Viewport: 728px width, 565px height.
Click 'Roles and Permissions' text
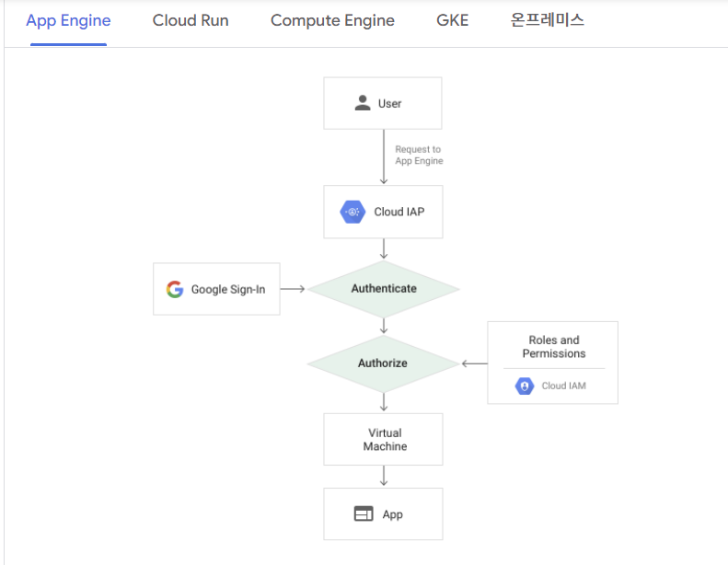pos(554,347)
